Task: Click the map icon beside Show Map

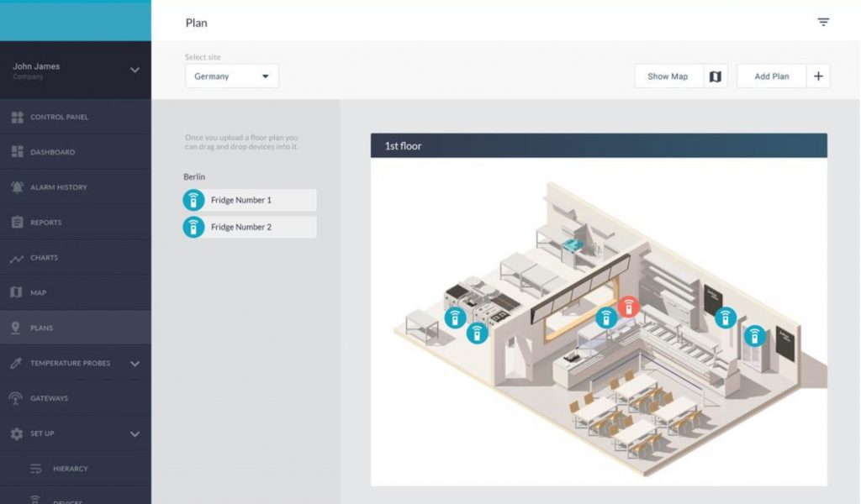Action: pos(715,76)
